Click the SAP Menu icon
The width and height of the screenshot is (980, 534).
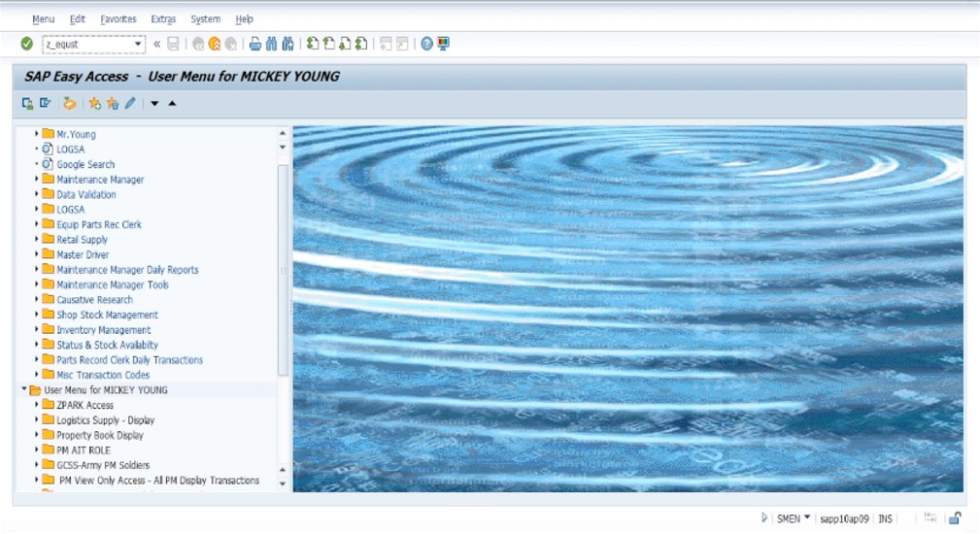[x=45, y=103]
